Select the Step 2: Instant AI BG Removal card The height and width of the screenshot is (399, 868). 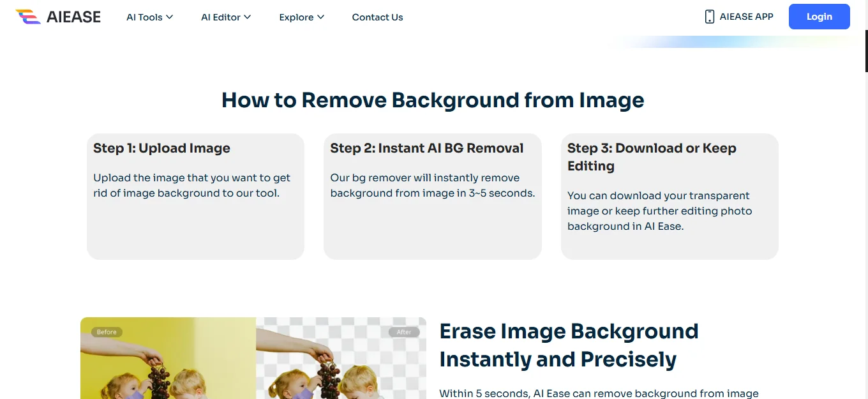pyautogui.click(x=432, y=196)
